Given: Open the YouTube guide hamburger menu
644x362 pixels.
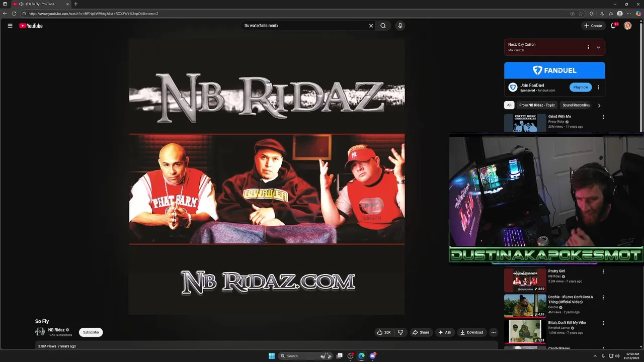Looking at the screenshot, I should coord(10,26).
